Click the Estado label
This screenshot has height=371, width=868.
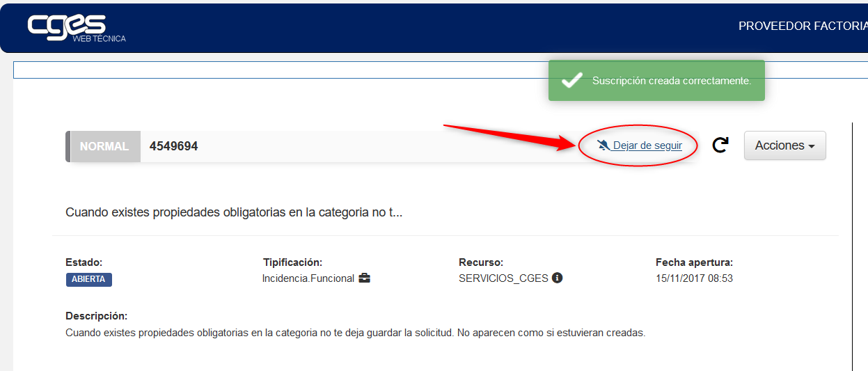[84, 262]
